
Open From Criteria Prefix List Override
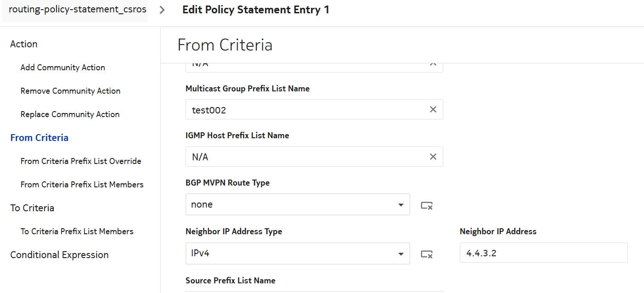tap(81, 161)
